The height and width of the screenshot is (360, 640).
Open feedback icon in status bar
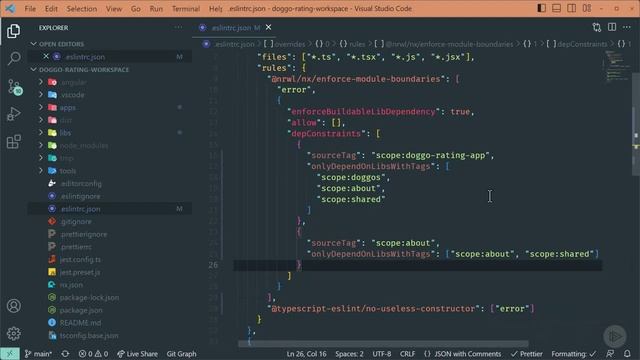pos(610,354)
